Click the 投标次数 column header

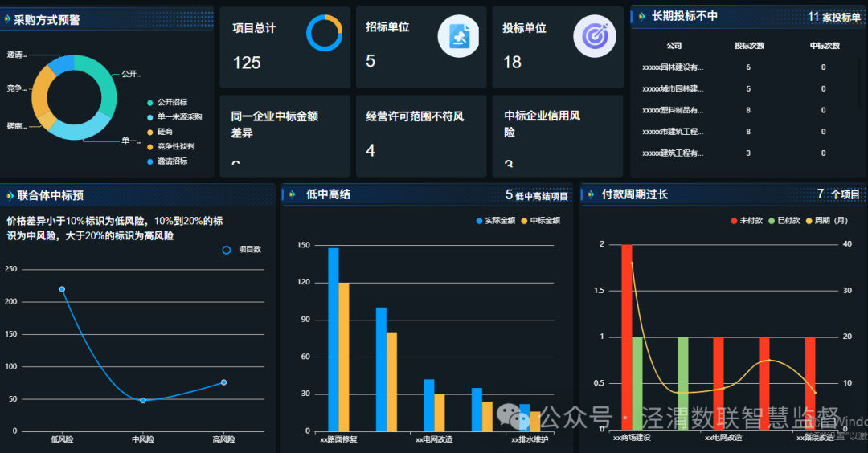(749, 46)
